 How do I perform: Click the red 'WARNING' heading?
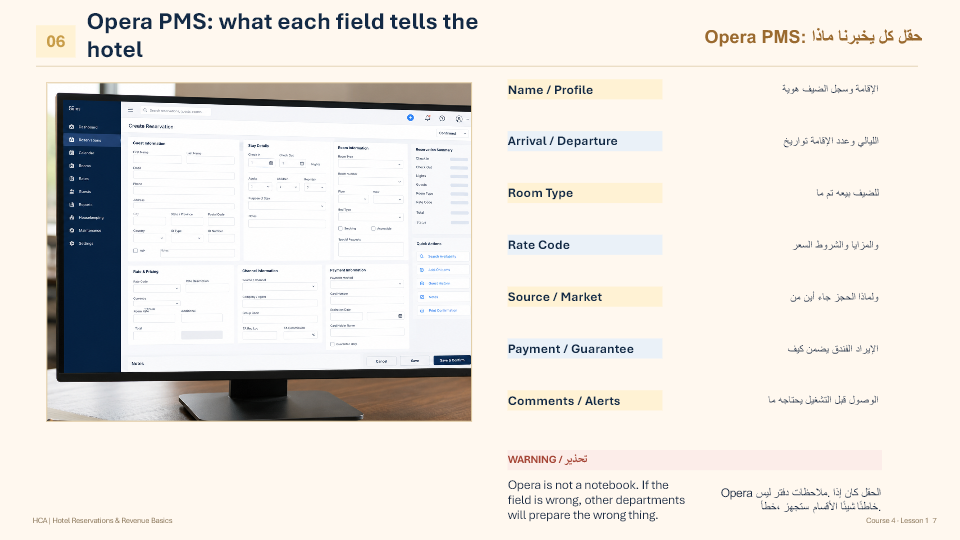[532, 459]
